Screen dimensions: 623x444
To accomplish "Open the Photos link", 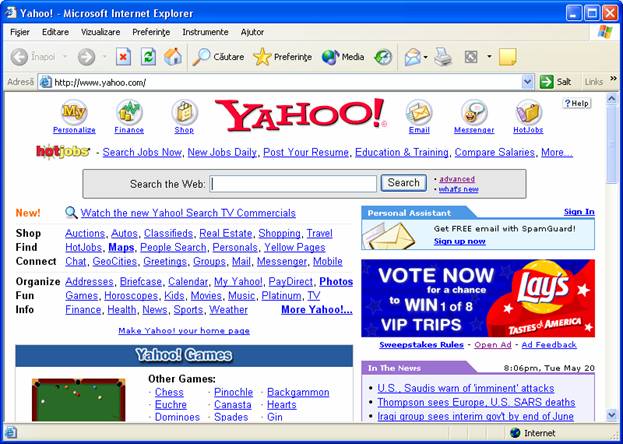I will [336, 281].
